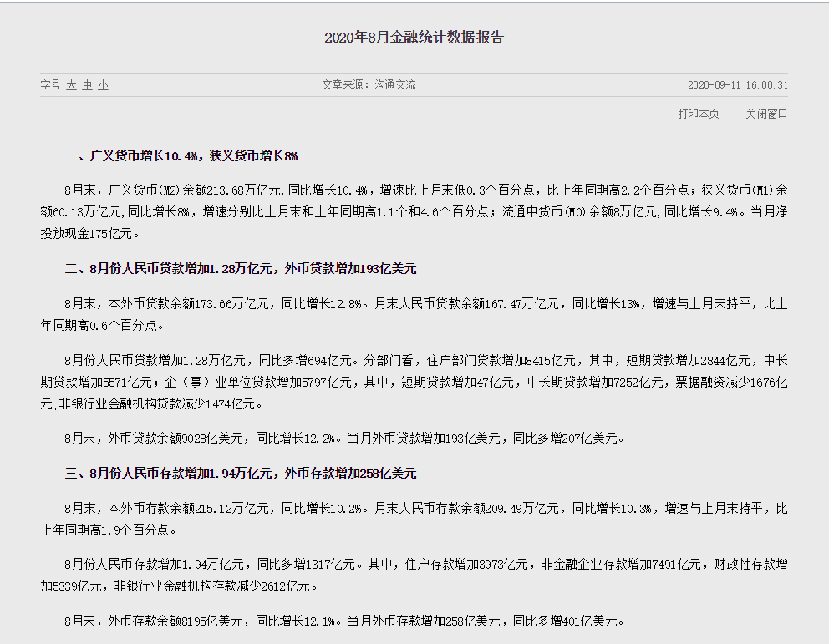Viewport: 829px width, 644px height.
Task: Click the line 投放现金175亿元
Action: (x=90, y=234)
